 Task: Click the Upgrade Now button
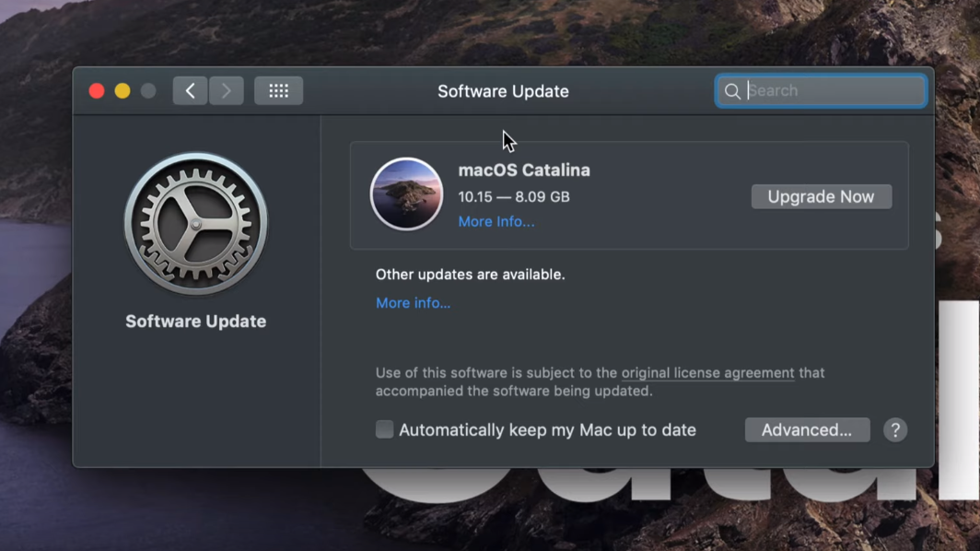tap(821, 195)
